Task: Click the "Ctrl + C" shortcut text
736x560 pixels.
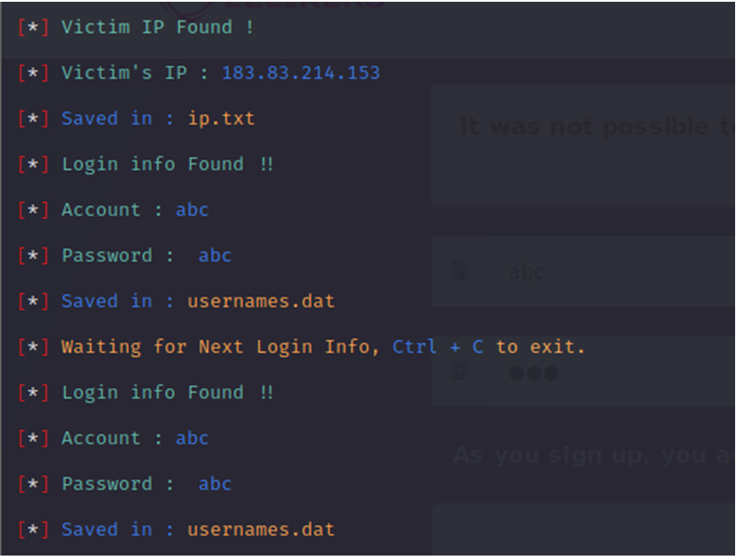Action: [438, 346]
